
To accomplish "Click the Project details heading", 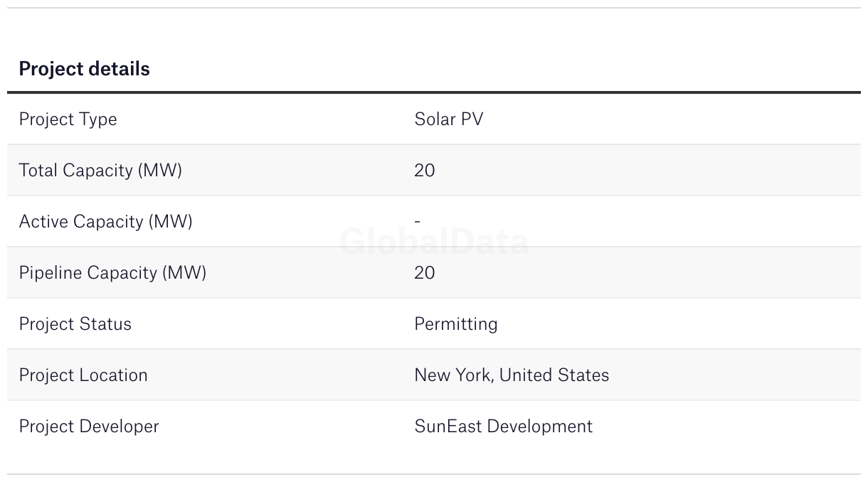I will click(84, 69).
